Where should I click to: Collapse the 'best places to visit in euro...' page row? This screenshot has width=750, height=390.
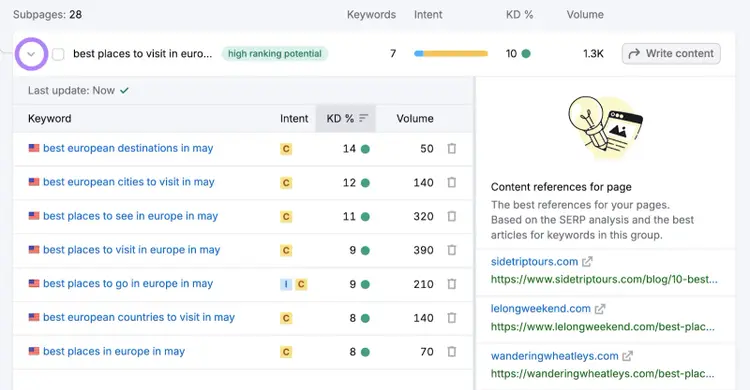tap(31, 54)
